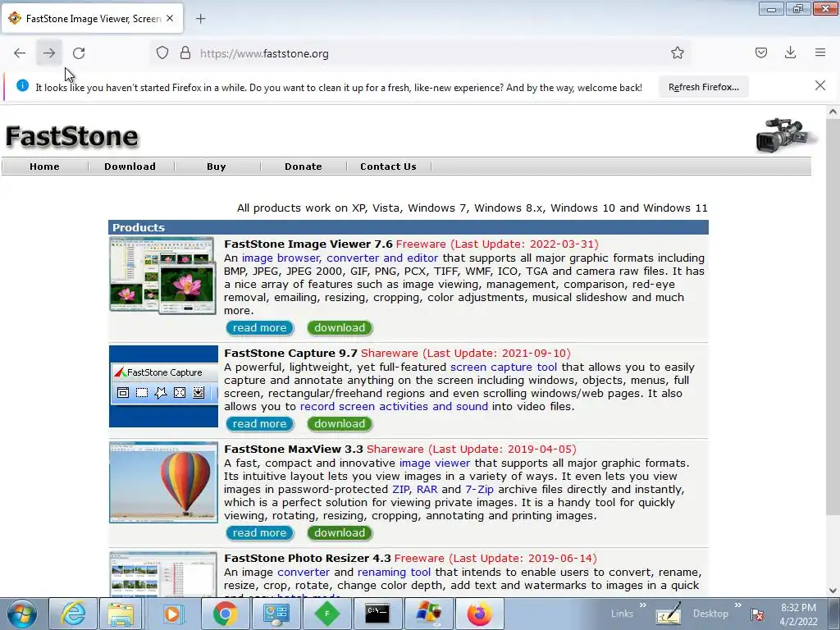The width and height of the screenshot is (840, 630).
Task: Read more about FastStone Image Viewer
Action: pyautogui.click(x=260, y=328)
